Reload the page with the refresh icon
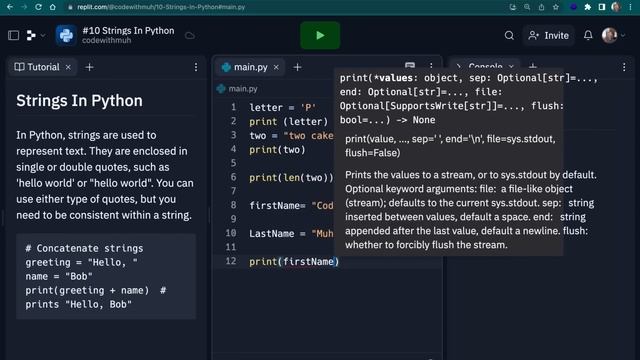Viewport: 640px width, 360px height. click(38, 7)
